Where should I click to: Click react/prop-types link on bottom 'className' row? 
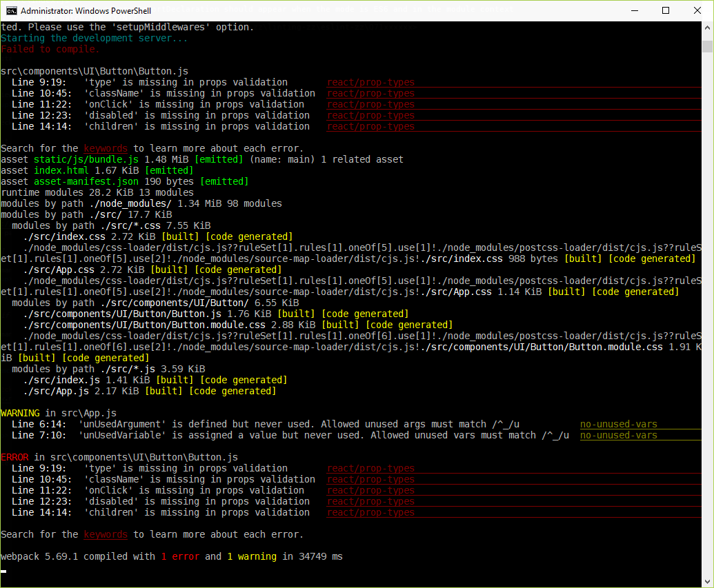[x=370, y=479]
